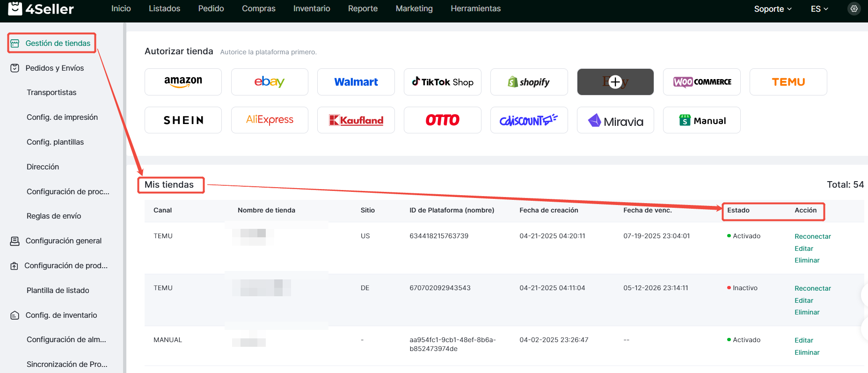The height and width of the screenshot is (373, 868).
Task: Click platform ID 670702092943543
Action: tap(440, 288)
